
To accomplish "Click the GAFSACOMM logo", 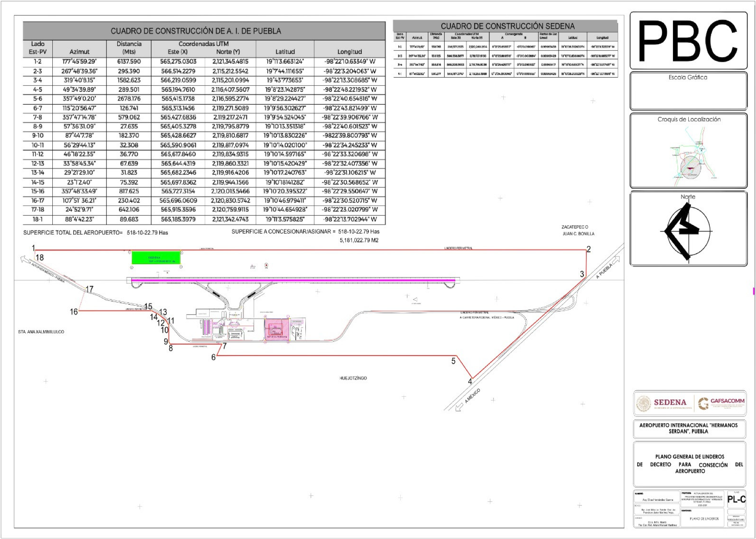I will 721,403.
